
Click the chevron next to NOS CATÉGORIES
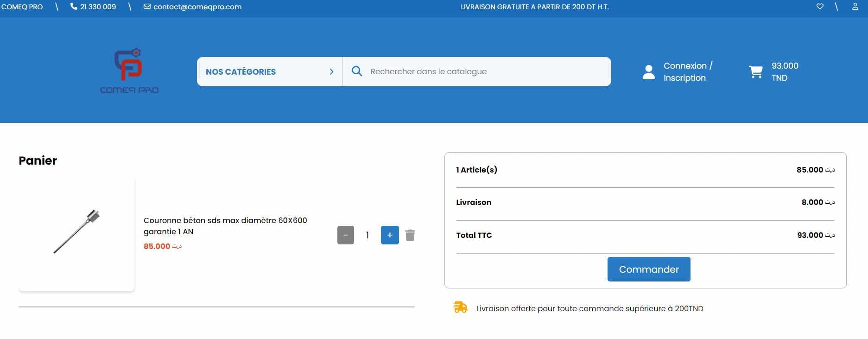click(331, 71)
